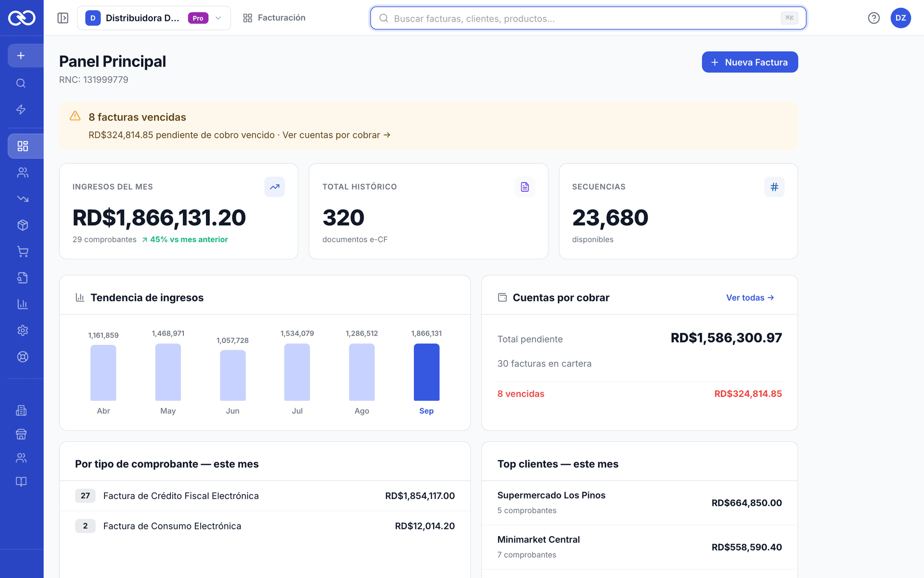The height and width of the screenshot is (578, 924).
Task: Open the book documentation sidebar icon
Action: 21,482
